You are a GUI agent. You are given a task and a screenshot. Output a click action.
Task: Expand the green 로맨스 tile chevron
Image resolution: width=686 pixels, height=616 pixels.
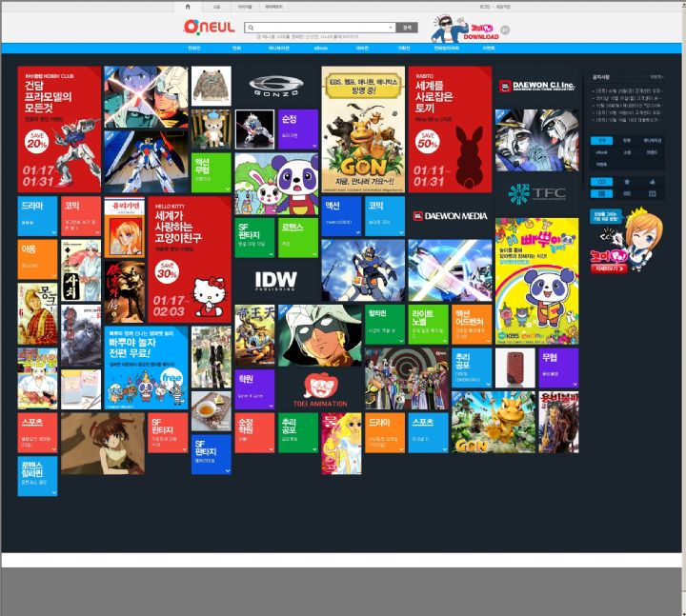(314, 254)
